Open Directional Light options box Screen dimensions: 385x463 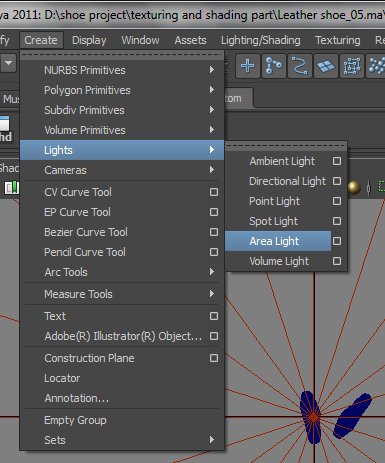tap(337, 181)
